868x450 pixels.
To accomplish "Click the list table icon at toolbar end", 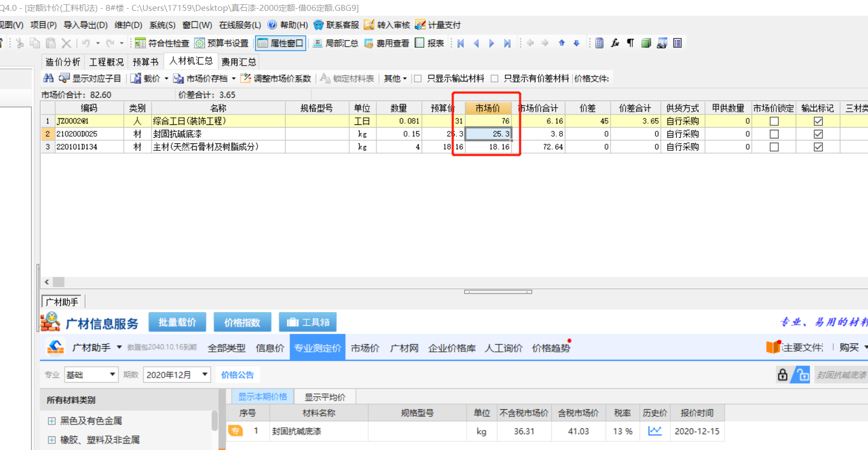I will pyautogui.click(x=677, y=43).
